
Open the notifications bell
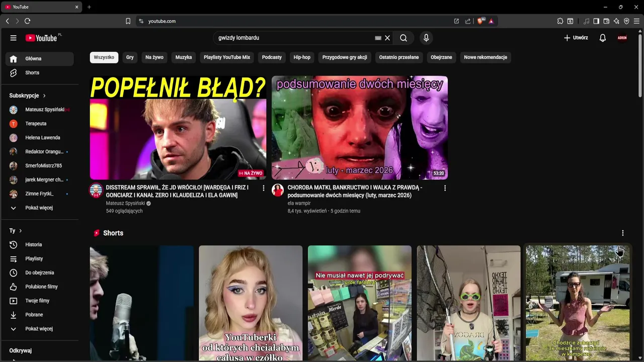pyautogui.click(x=602, y=38)
